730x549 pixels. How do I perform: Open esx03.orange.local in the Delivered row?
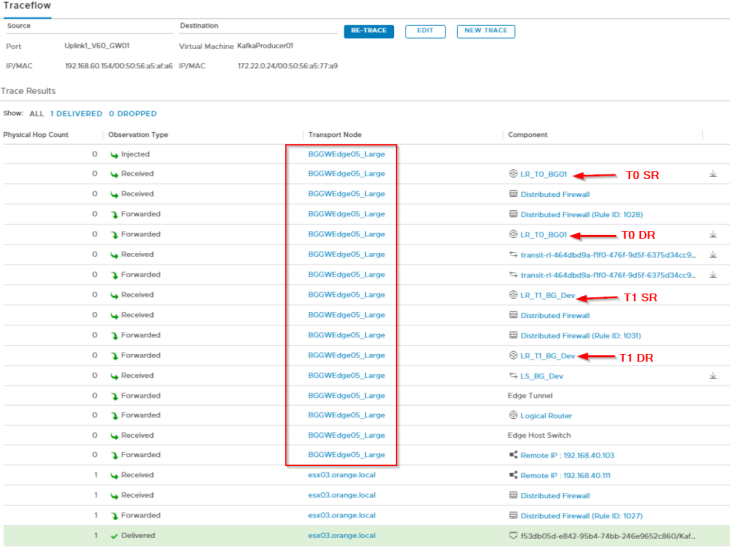(342, 537)
